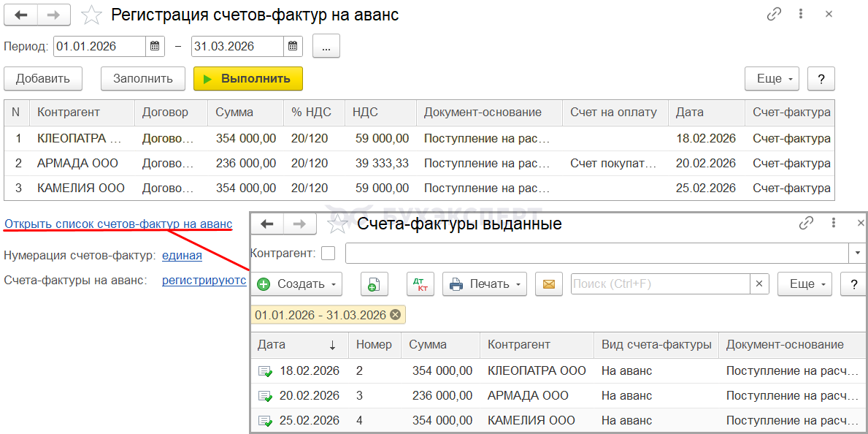Change invoice numbering via the единая link
The height and width of the screenshot is (434, 868).
[x=182, y=256]
